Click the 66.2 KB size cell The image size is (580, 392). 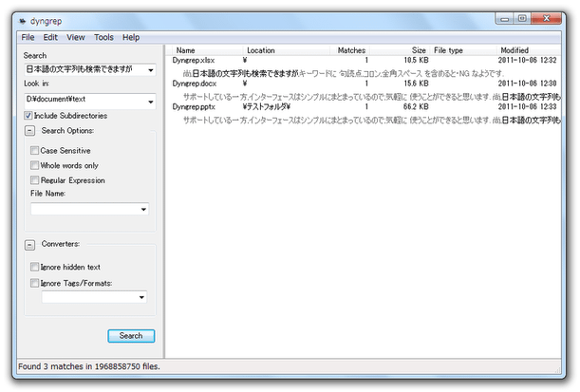pyautogui.click(x=416, y=107)
